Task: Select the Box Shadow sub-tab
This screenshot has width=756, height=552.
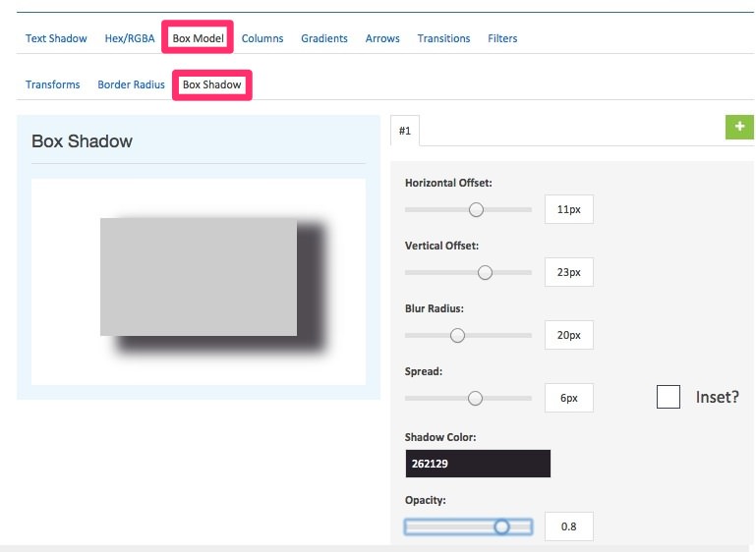Action: click(211, 84)
